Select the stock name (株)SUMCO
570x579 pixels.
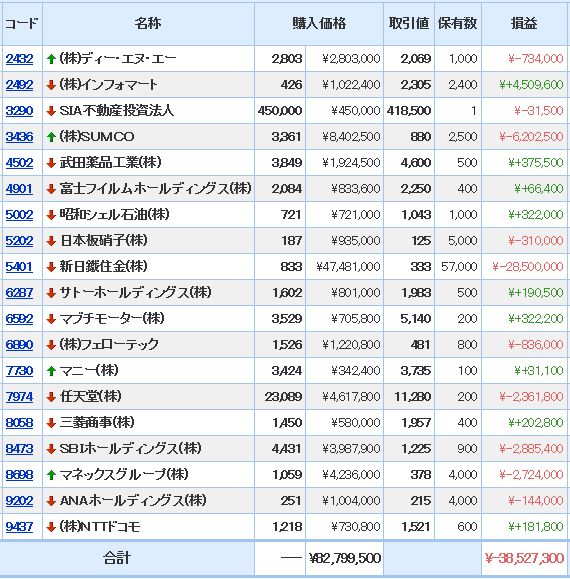(x=97, y=137)
